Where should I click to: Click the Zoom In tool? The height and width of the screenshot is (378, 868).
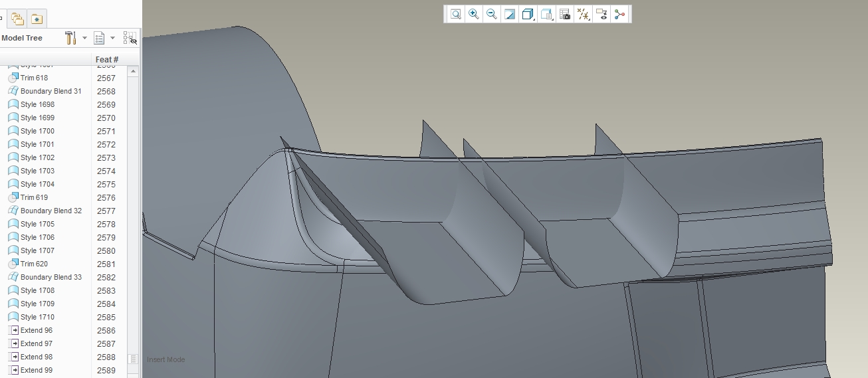click(473, 14)
